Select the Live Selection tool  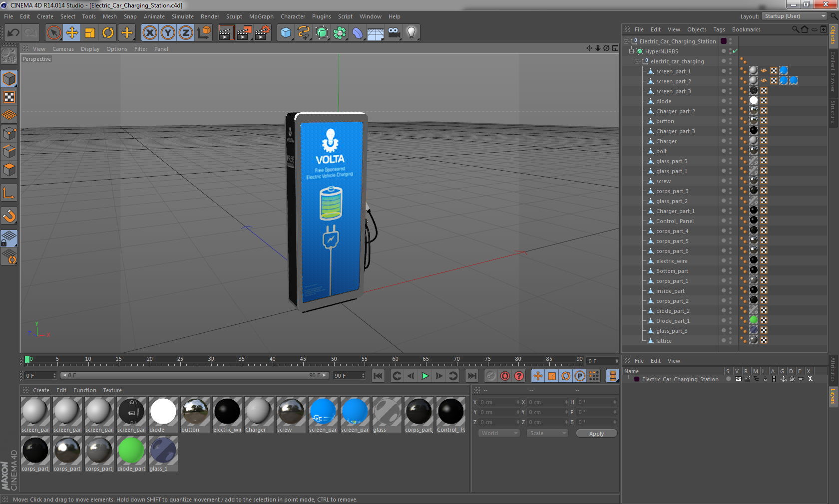53,33
